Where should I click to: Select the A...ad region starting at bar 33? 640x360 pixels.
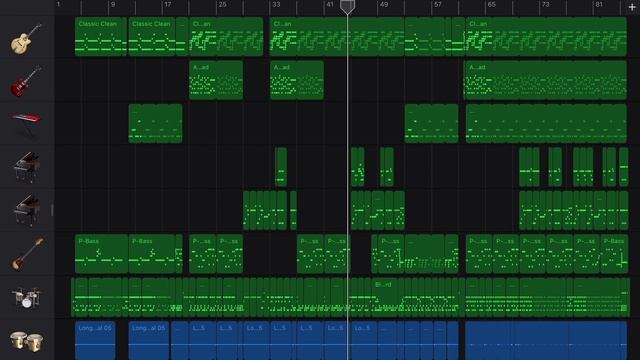[x=297, y=80]
